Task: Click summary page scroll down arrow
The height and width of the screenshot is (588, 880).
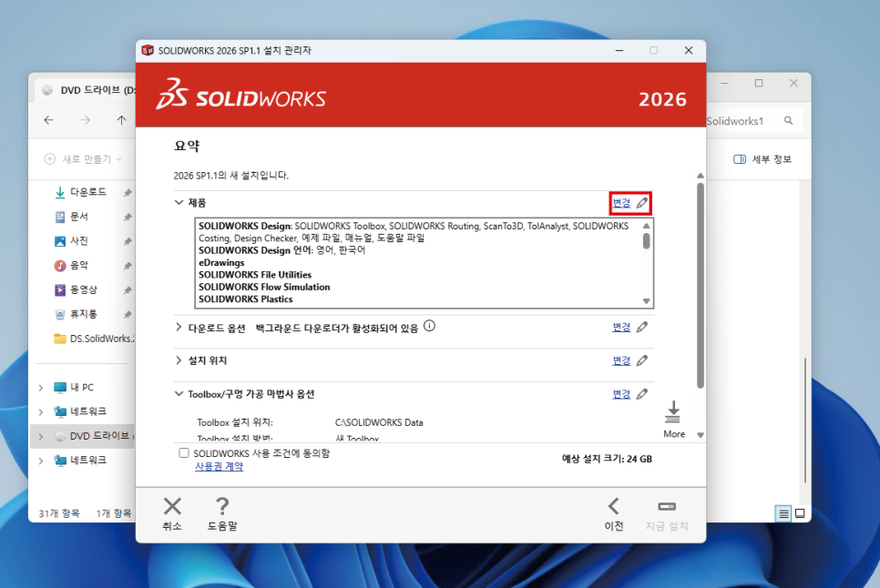Action: click(701, 435)
